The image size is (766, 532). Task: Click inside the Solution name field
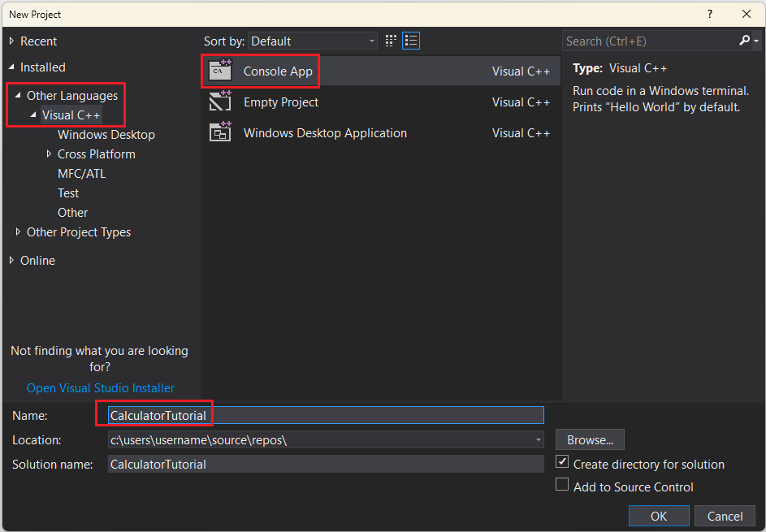click(x=325, y=463)
